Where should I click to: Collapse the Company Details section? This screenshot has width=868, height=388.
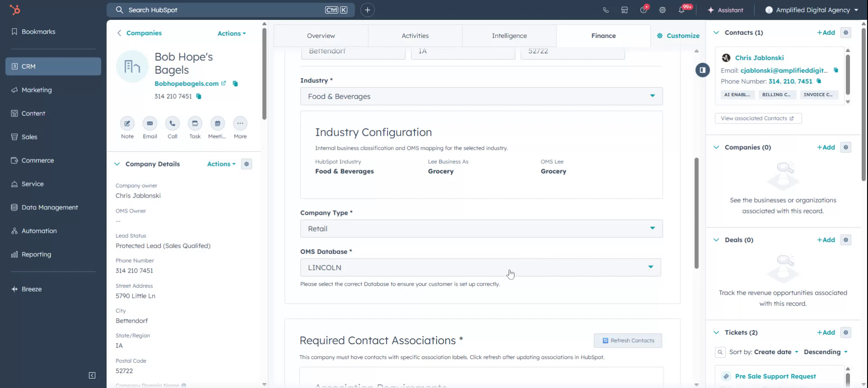pos(117,164)
